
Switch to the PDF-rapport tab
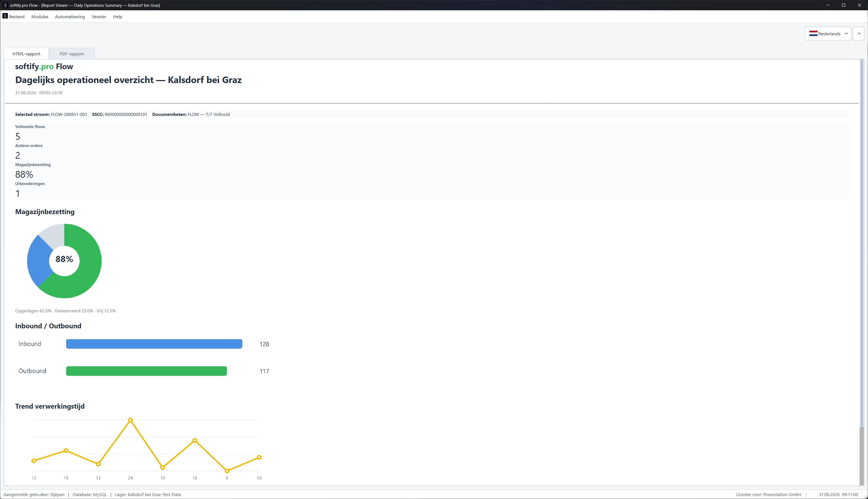[x=72, y=54]
